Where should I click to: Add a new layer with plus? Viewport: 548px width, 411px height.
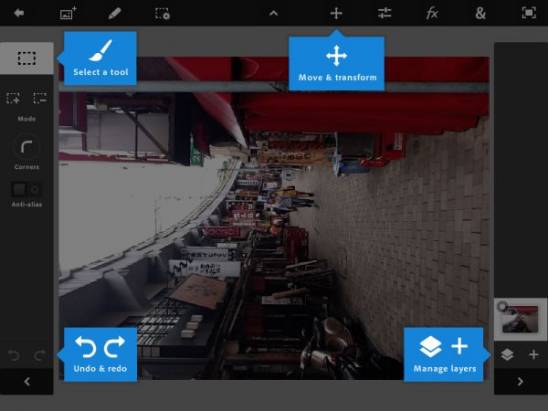(x=534, y=355)
